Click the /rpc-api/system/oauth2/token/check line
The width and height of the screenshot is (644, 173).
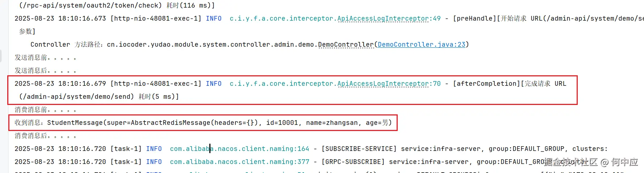[x=117, y=5]
